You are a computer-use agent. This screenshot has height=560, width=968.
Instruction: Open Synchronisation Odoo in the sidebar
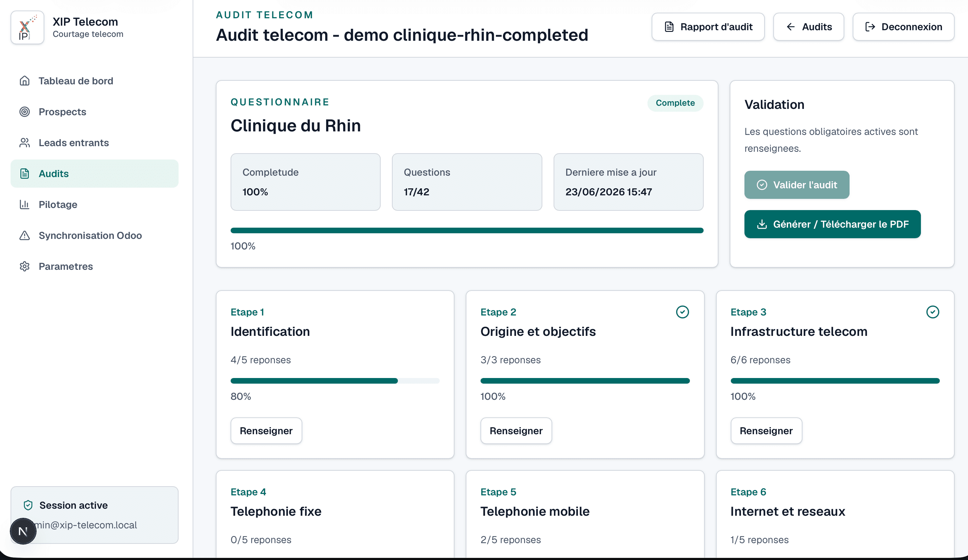(x=95, y=235)
